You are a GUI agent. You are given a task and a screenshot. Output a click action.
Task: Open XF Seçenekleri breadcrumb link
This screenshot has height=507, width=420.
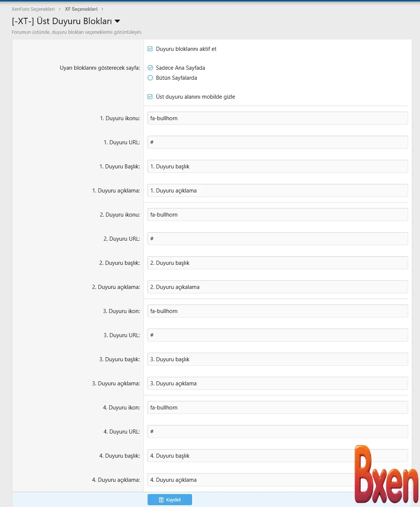point(81,9)
